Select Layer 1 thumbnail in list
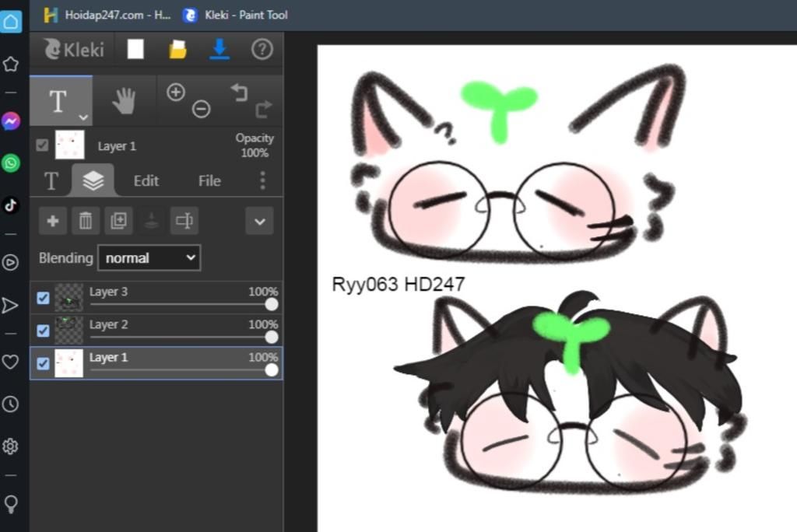797x532 pixels. click(x=68, y=363)
